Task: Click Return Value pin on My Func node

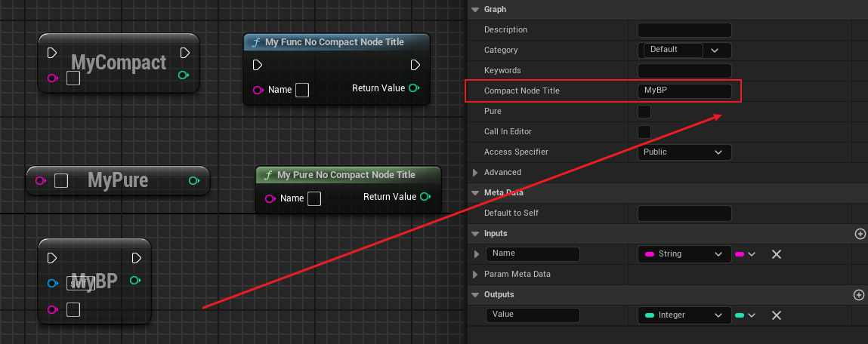Action: tap(413, 88)
